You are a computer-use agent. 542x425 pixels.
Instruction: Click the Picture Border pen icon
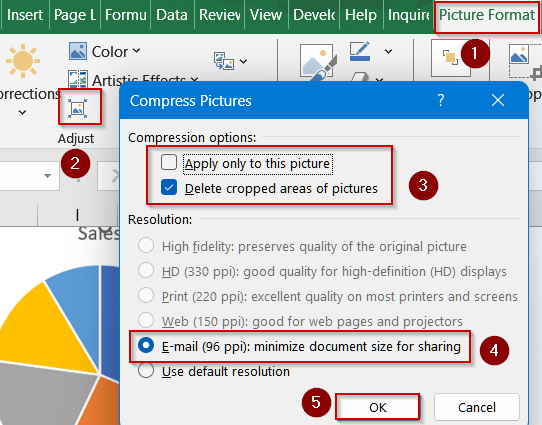click(x=360, y=51)
